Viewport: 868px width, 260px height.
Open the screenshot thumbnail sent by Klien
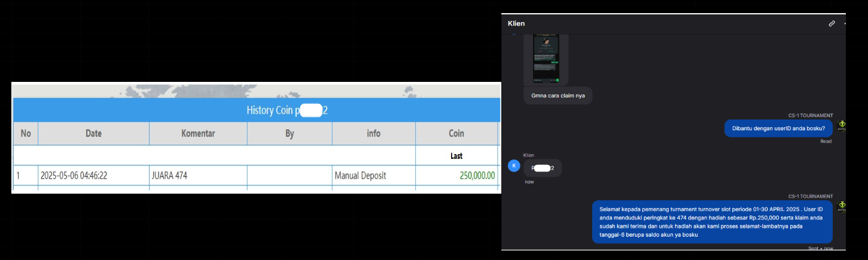(546, 60)
